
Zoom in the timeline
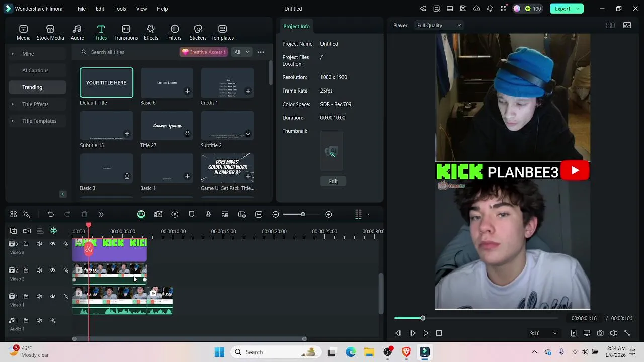(329, 215)
